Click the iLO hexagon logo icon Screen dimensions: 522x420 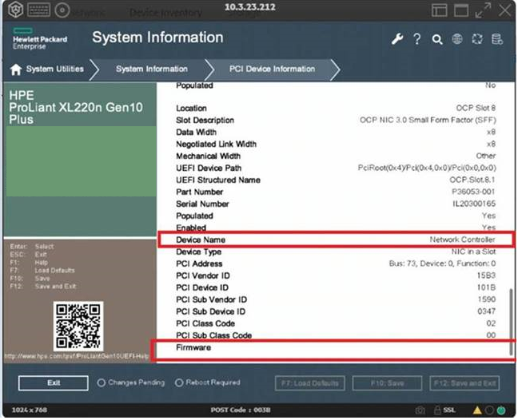15,10
